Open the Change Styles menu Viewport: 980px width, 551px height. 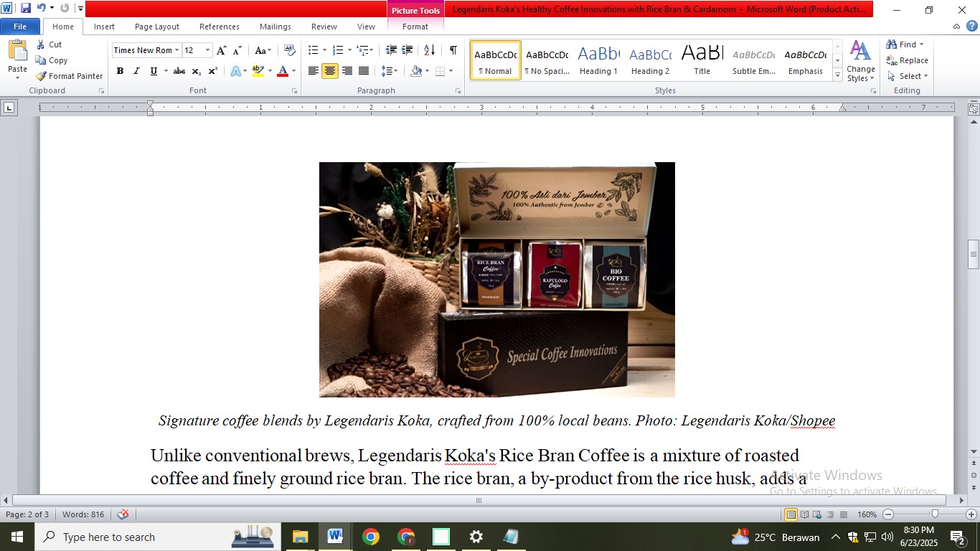pos(860,61)
